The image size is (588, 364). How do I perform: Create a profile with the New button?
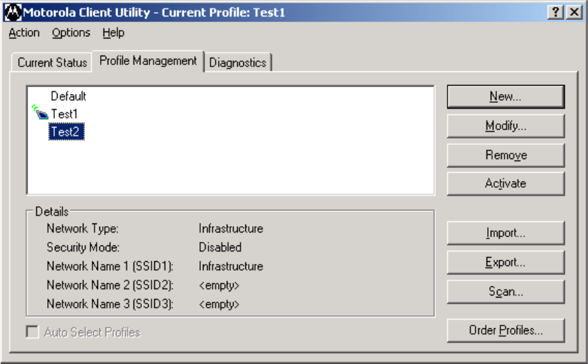[506, 97]
